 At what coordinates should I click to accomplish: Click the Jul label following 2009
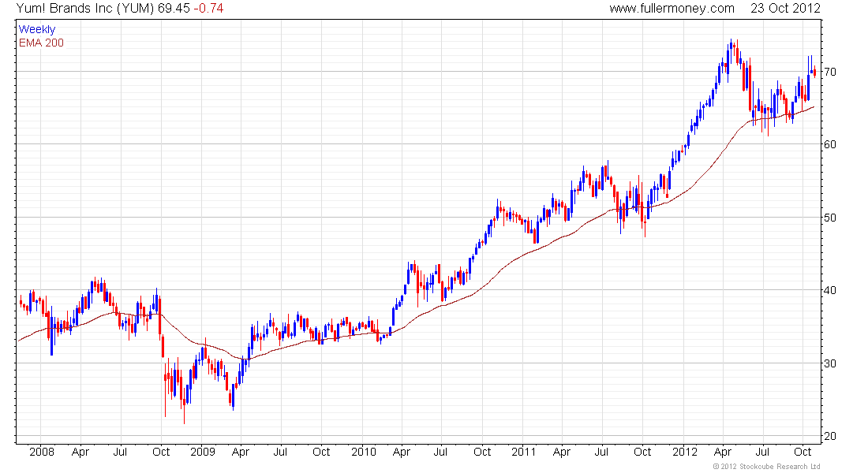(x=281, y=452)
